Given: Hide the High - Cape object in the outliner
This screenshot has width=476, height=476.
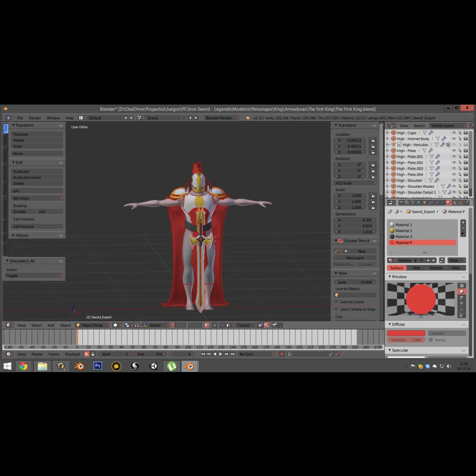Looking at the screenshot, I should point(455,133).
